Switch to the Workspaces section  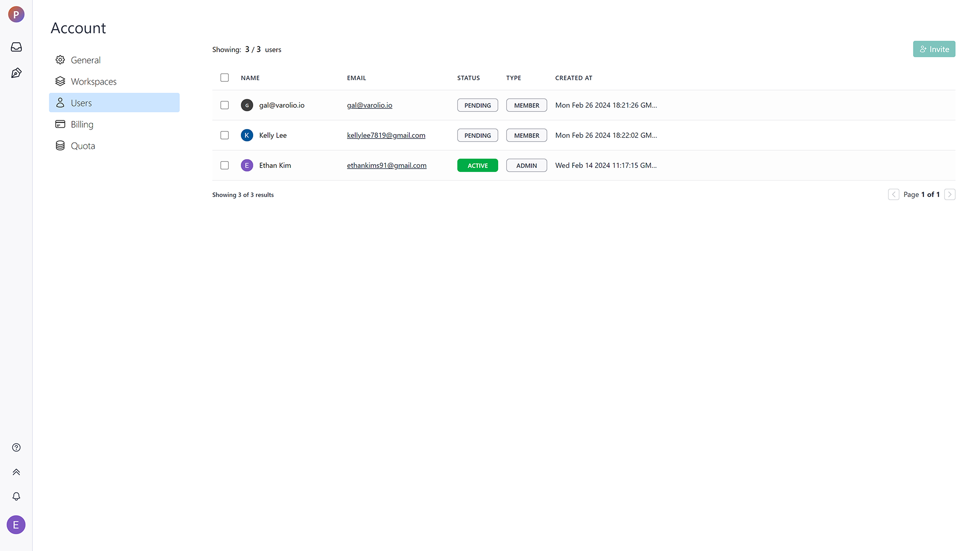(93, 82)
